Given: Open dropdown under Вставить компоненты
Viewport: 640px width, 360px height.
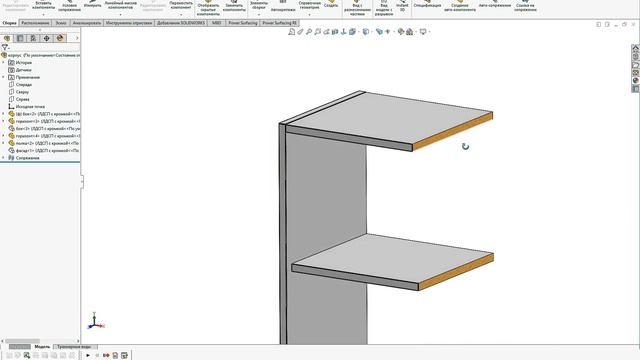Looking at the screenshot, I should click(43, 15).
